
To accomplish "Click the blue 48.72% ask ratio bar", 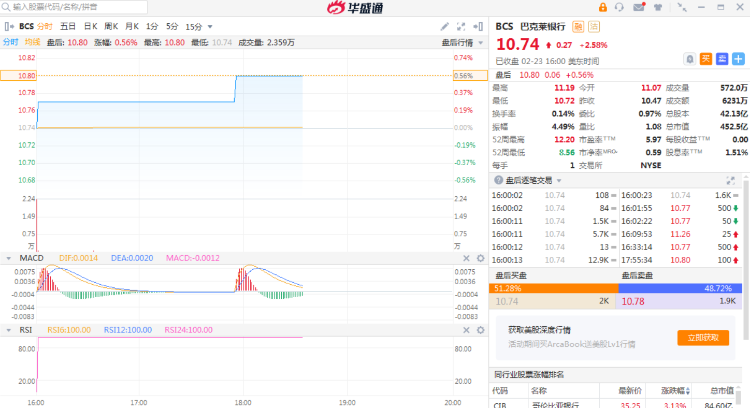I will coord(680,288).
